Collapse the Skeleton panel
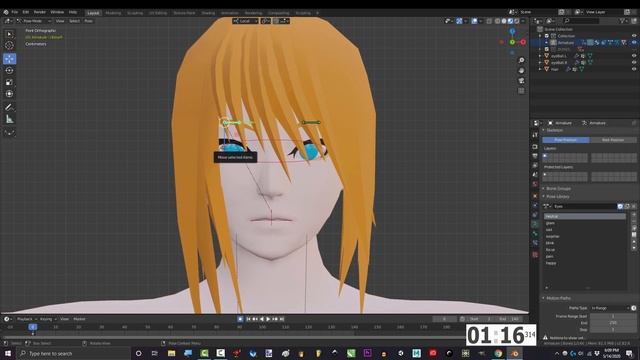Screen dimensions: 640x360 544,130
